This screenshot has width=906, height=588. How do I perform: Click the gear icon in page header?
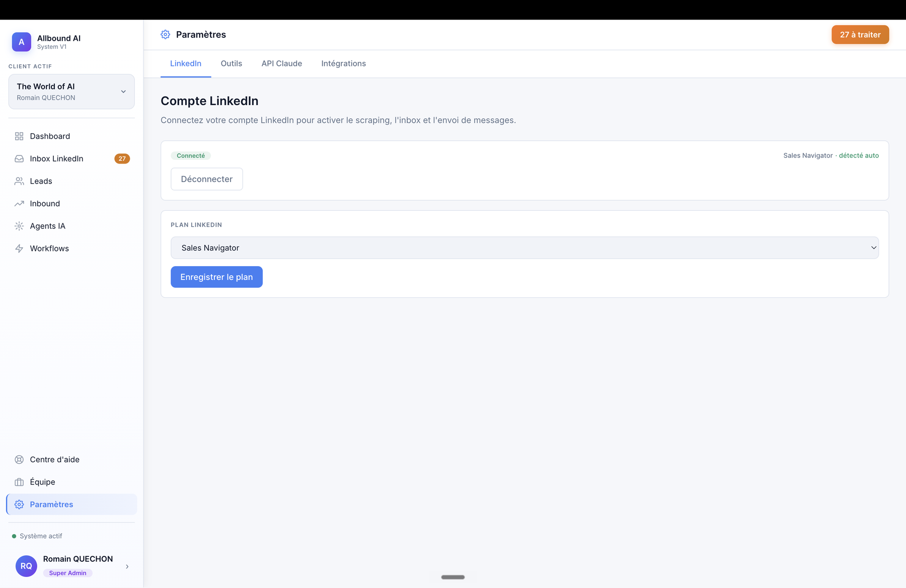tap(165, 35)
